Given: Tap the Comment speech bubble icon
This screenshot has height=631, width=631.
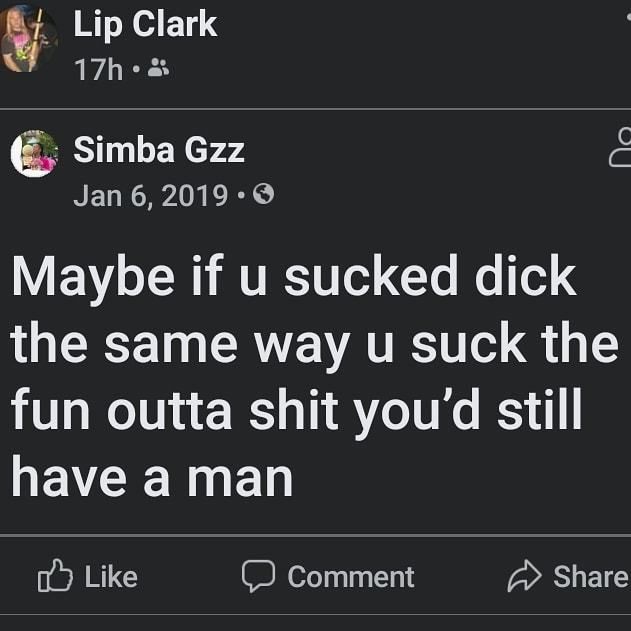Looking at the screenshot, I should [x=258, y=576].
